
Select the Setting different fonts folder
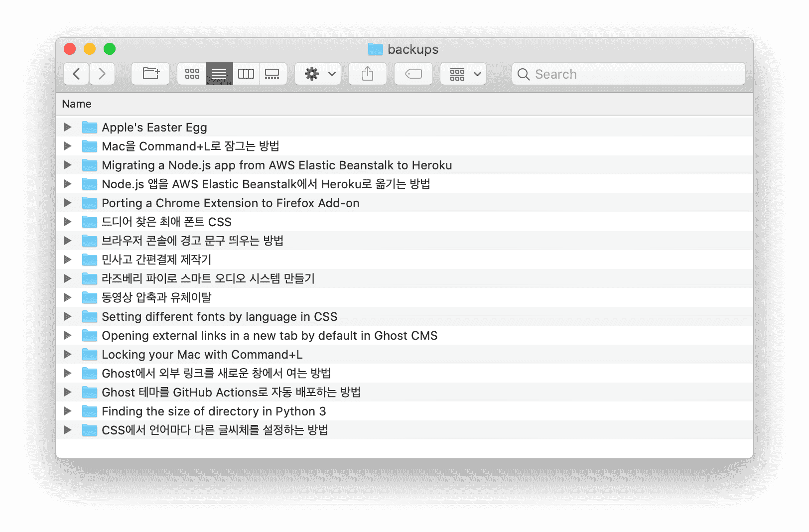[219, 316]
